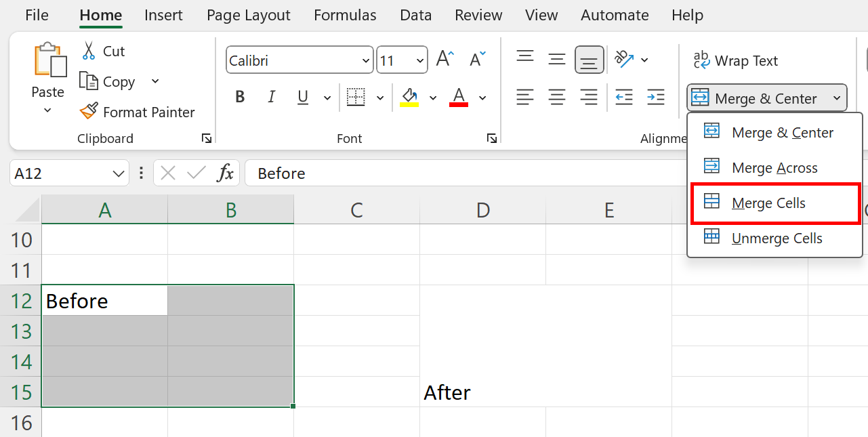This screenshot has height=437, width=868.
Task: Select Unmerge Cells menu option
Action: click(774, 238)
